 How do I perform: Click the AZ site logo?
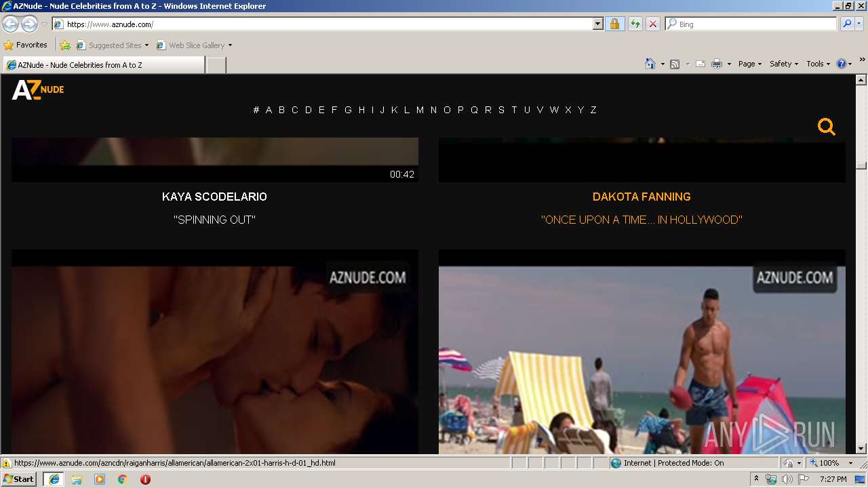(38, 89)
